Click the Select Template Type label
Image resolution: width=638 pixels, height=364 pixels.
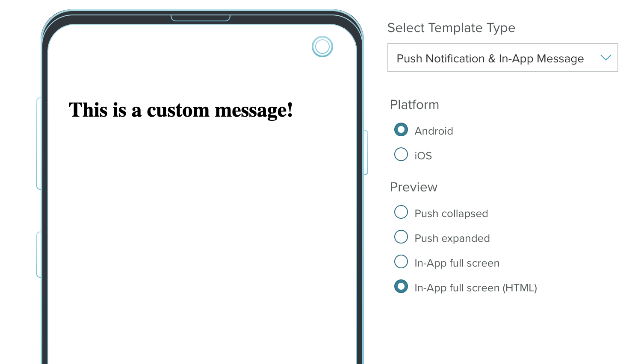click(451, 28)
